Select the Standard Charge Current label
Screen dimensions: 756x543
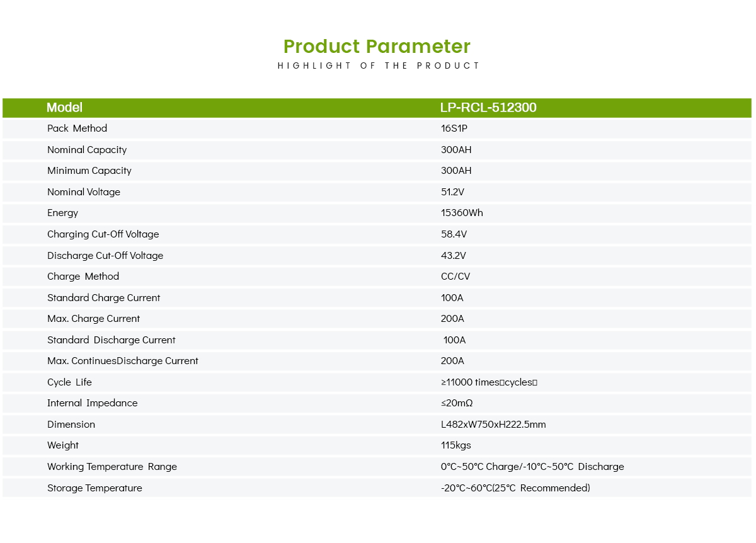(103, 298)
